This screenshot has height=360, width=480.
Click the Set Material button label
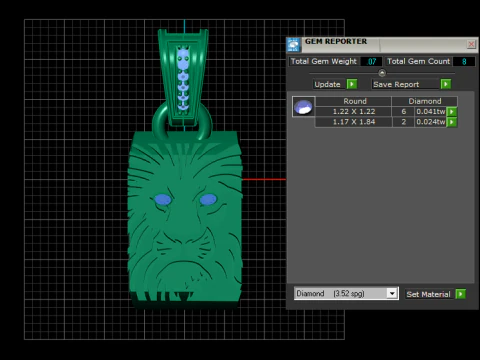tap(429, 294)
